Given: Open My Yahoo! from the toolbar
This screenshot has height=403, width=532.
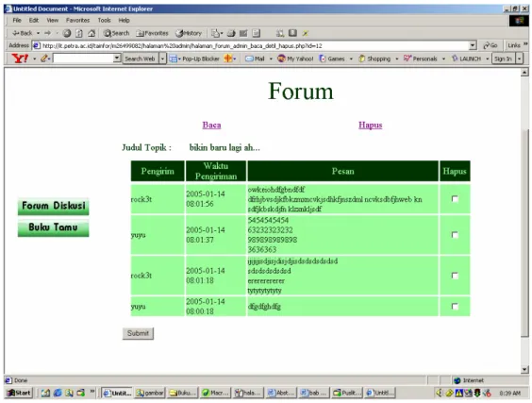Looking at the screenshot, I should coord(295,59).
